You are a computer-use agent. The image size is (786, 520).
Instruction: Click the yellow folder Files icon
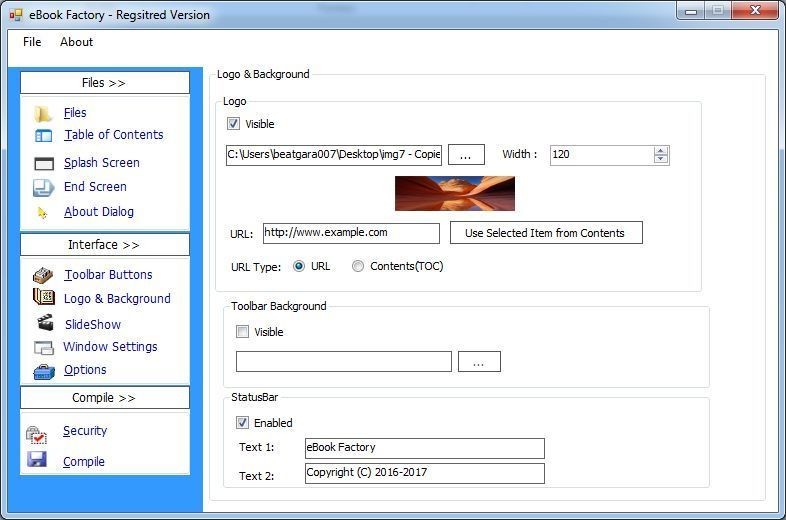pos(43,114)
